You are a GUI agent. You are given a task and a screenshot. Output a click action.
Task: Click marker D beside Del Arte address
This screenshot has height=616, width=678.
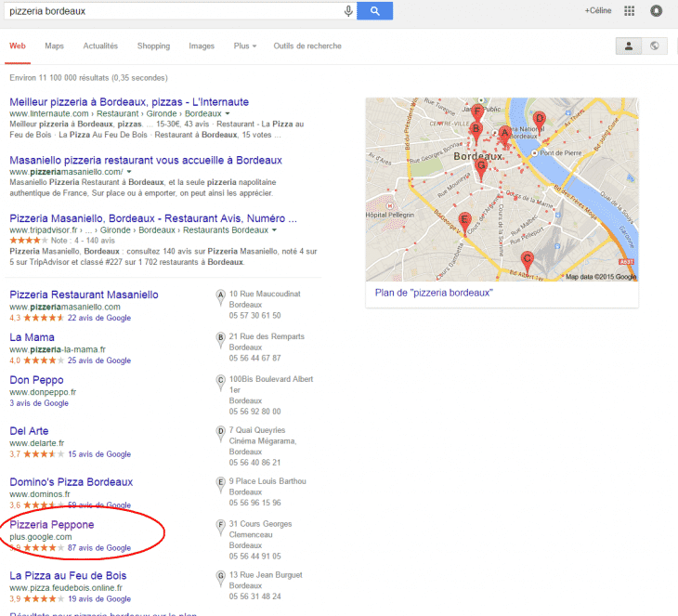click(221, 431)
